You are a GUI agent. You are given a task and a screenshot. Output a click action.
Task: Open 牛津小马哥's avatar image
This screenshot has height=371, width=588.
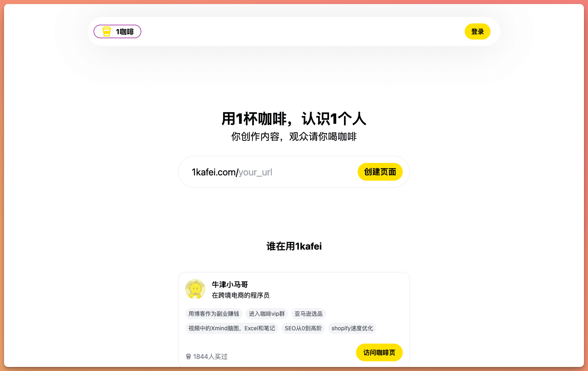195,289
